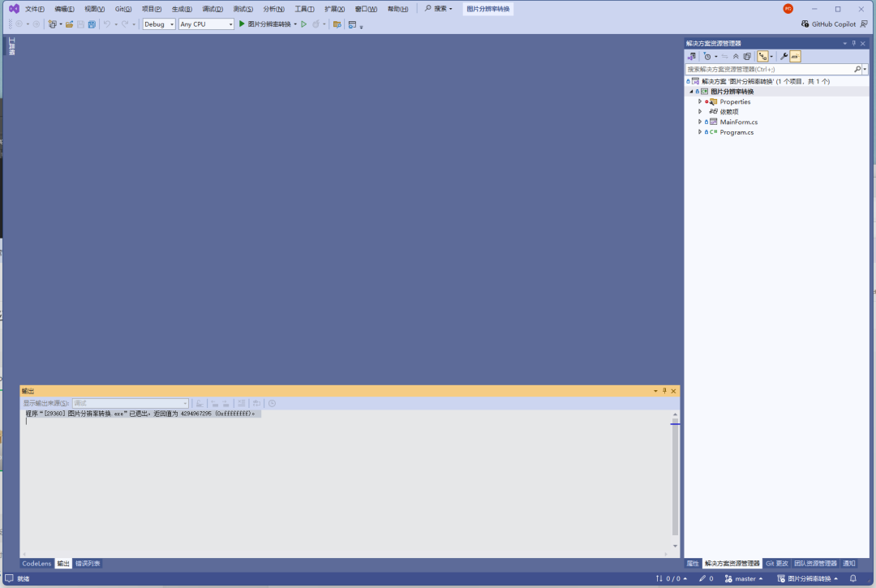Click the notifications bell in status bar
This screenshot has height=588, width=876.
[x=853, y=578]
